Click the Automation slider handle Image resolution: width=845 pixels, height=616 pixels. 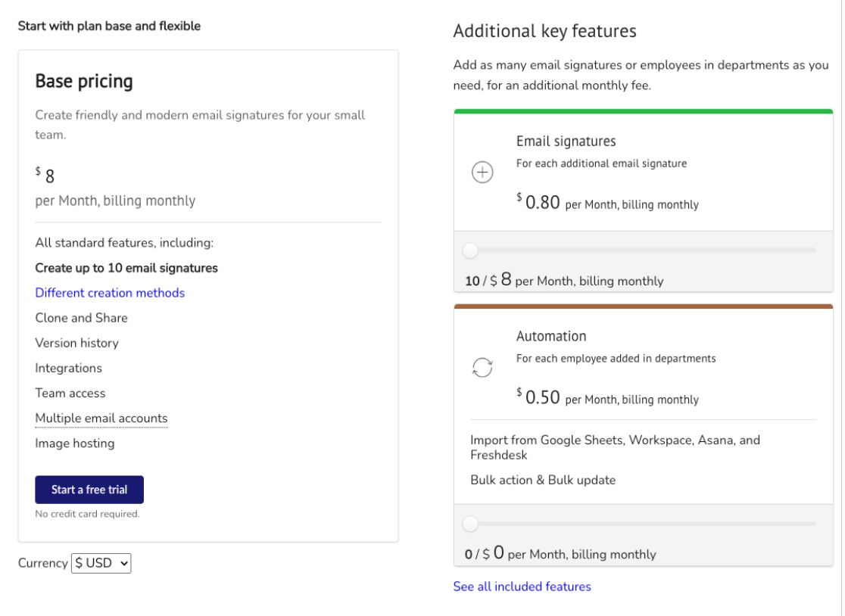click(470, 524)
